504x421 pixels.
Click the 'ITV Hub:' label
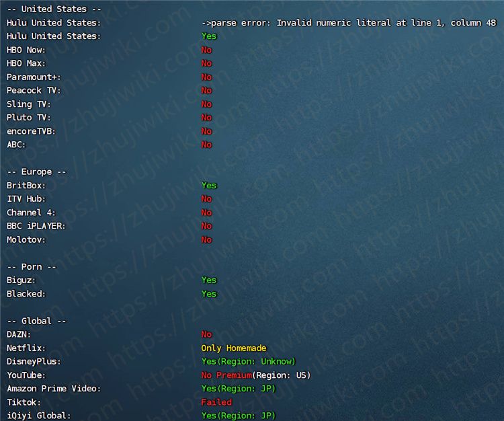coord(26,199)
